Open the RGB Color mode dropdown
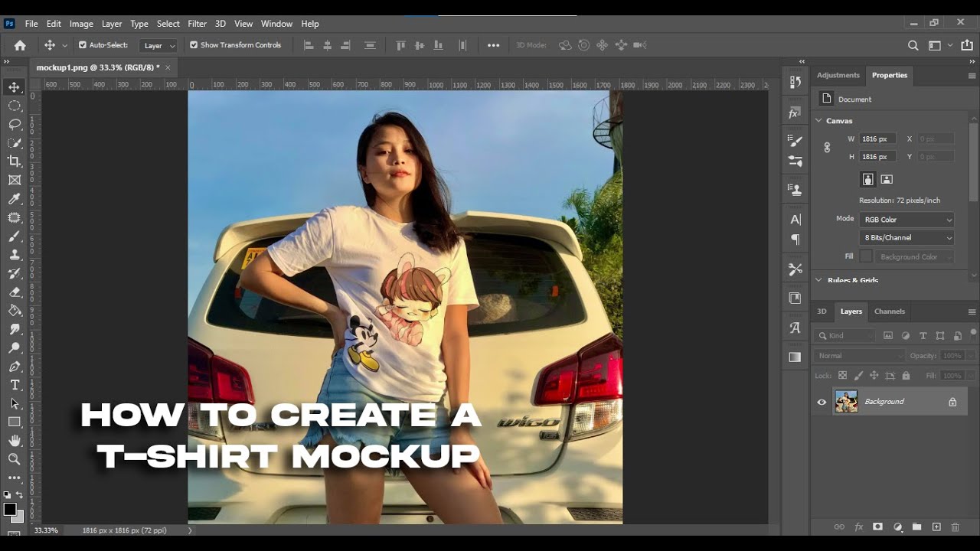980x551 pixels. point(906,220)
